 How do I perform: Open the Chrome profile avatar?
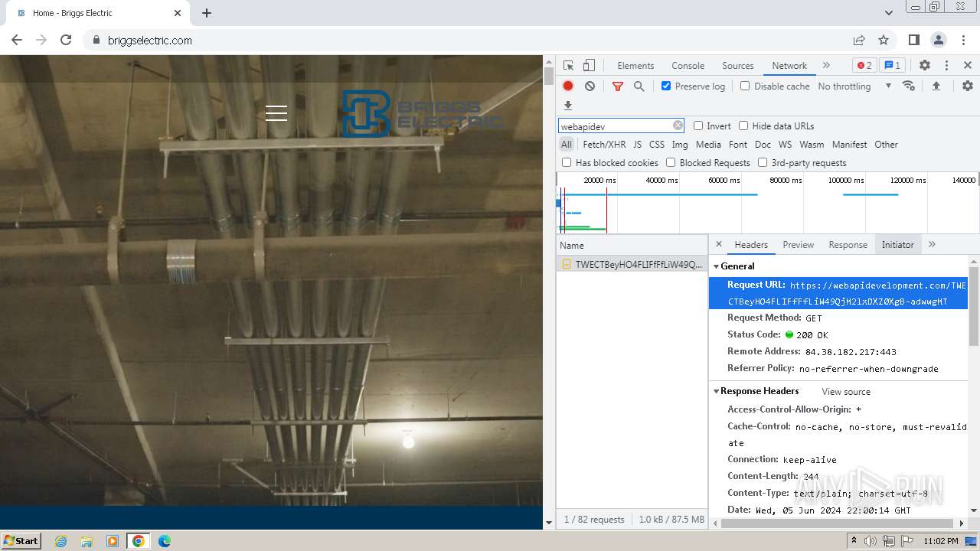click(x=939, y=40)
